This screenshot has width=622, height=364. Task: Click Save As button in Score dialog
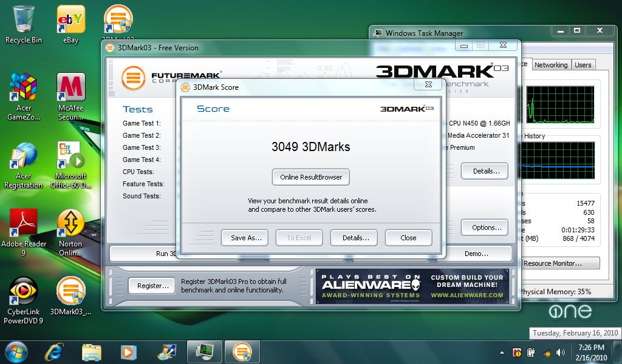click(244, 238)
